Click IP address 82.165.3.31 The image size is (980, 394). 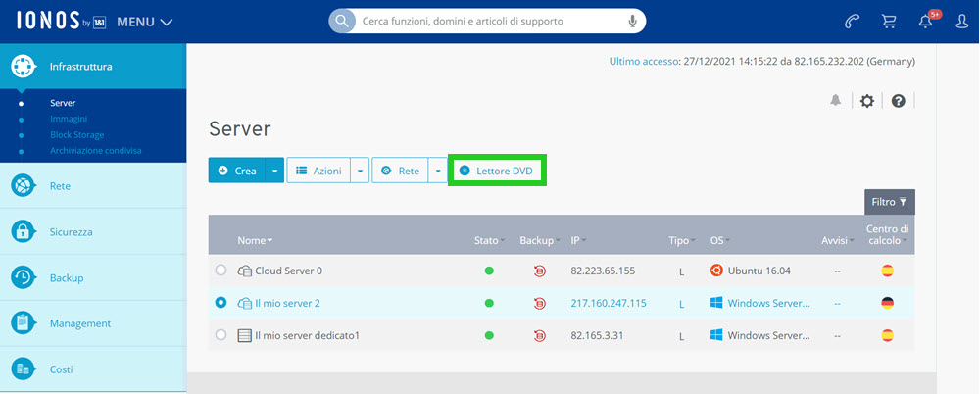[597, 335]
